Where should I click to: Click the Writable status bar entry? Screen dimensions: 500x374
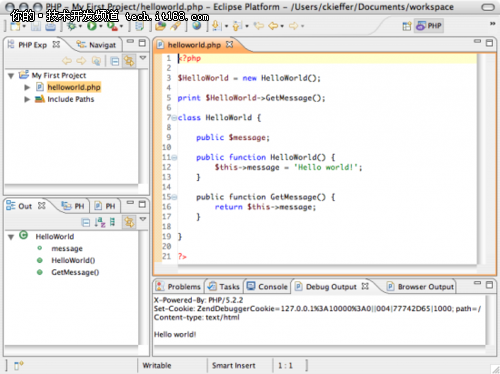click(x=157, y=366)
